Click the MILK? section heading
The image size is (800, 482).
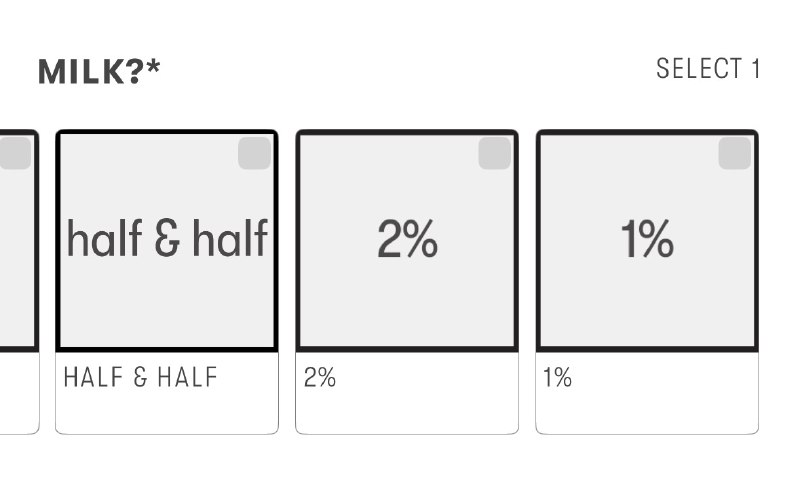(90, 72)
